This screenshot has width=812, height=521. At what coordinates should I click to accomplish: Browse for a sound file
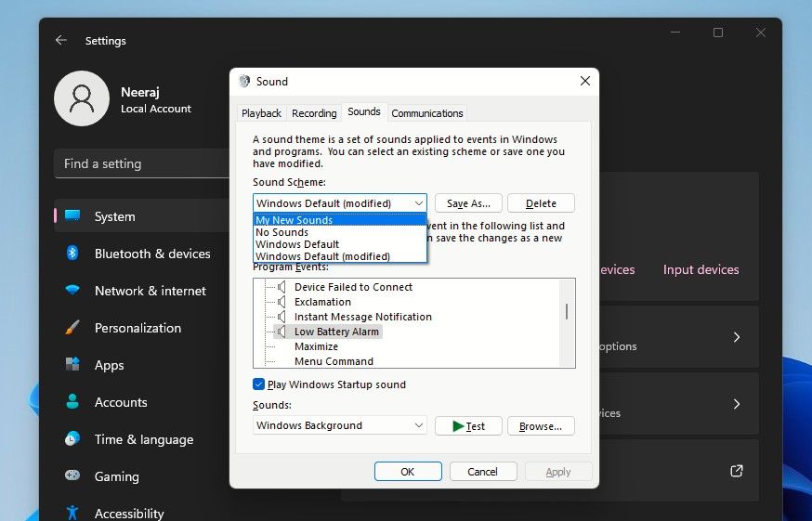click(541, 425)
